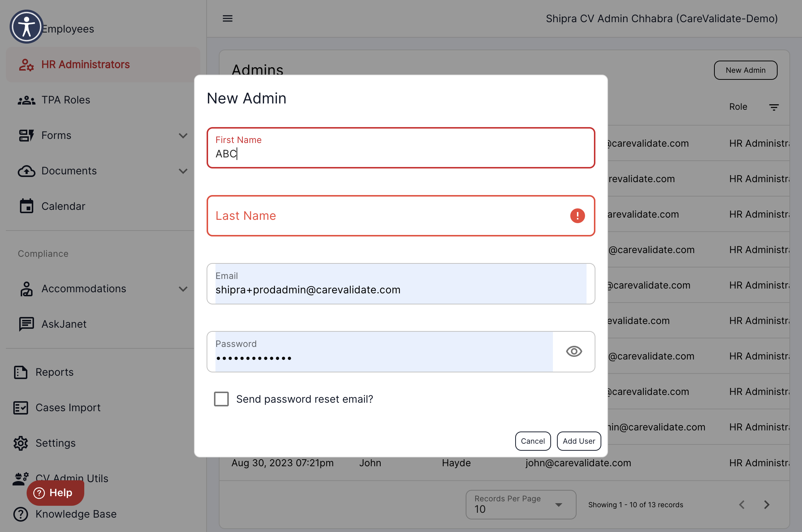Image resolution: width=802 pixels, height=532 pixels.
Task: Open Cases Import menu item
Action: click(103, 407)
